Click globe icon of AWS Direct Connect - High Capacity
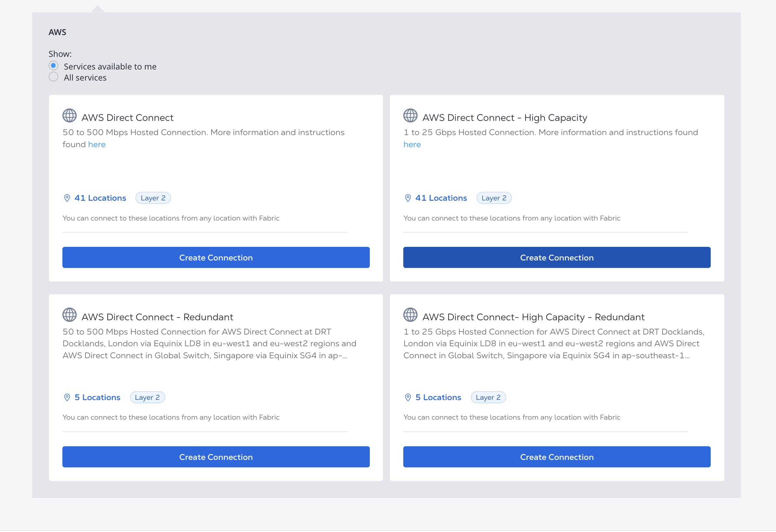Viewport: 776px width, 532px height. (x=411, y=116)
